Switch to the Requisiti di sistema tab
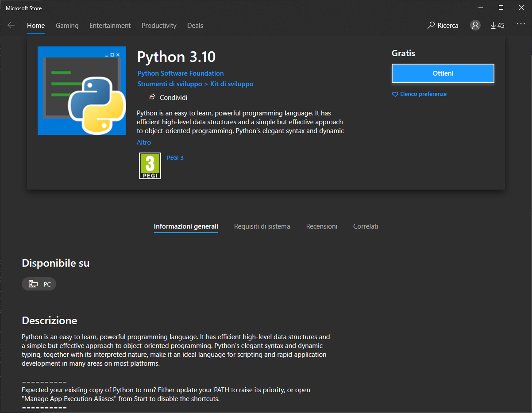The height and width of the screenshot is (413, 532). tap(262, 226)
